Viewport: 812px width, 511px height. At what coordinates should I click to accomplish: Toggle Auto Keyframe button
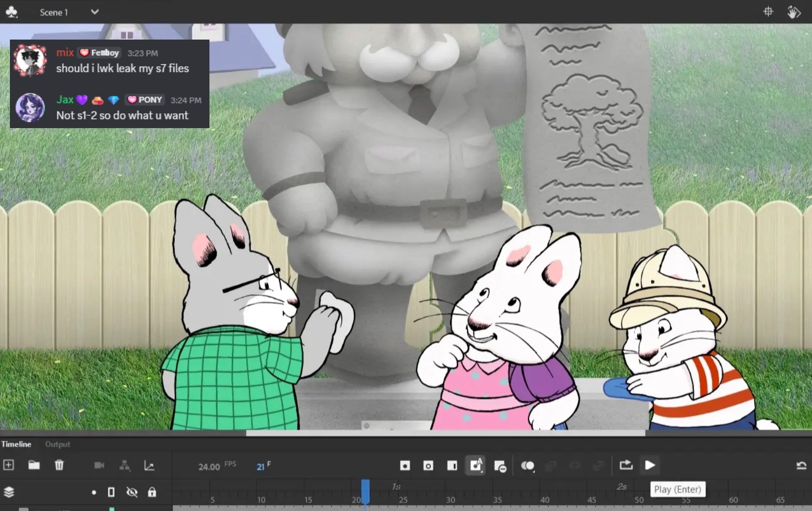pos(476,465)
